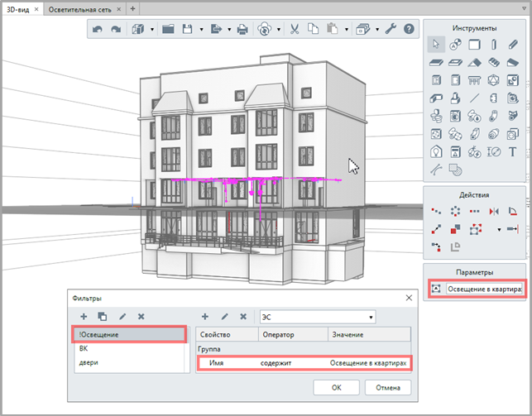532x416 pixels.
Task: Duplicate the selected filter with the copy icon
Action: (103, 317)
